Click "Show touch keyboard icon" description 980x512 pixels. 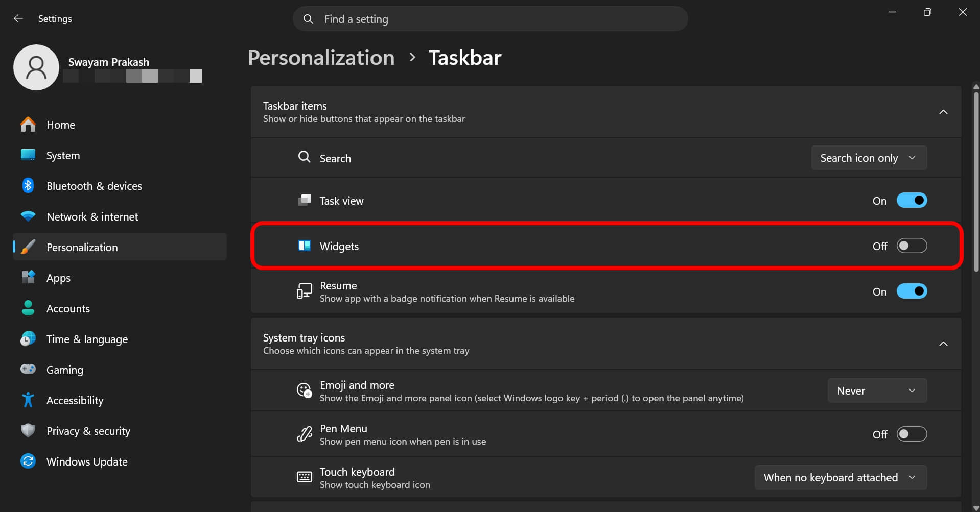375,485
